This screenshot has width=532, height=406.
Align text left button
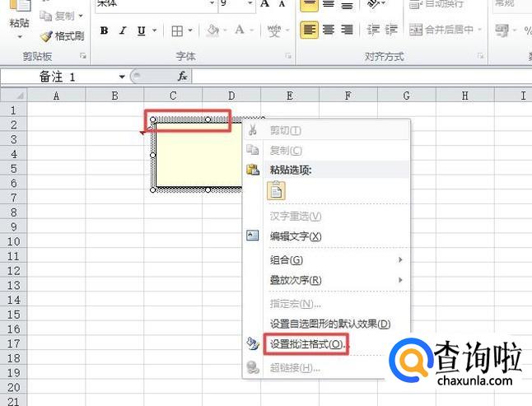click(309, 30)
